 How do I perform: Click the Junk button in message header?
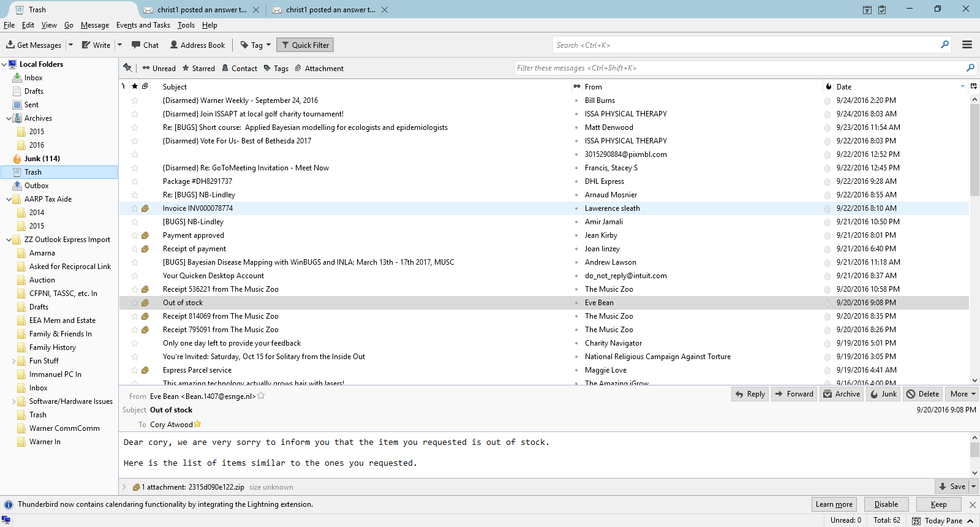pos(883,394)
